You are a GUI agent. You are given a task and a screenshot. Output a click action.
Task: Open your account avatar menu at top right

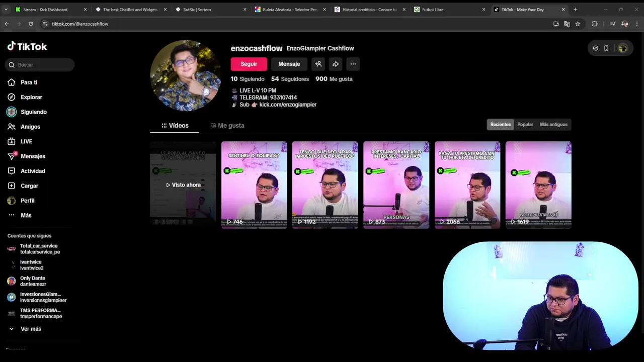[x=622, y=48]
